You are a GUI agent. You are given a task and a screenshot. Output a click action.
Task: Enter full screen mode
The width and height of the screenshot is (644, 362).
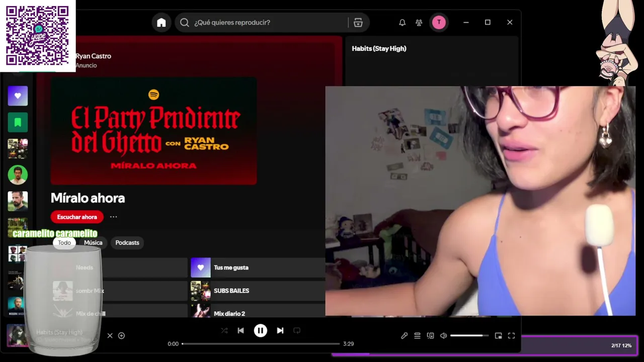(x=511, y=336)
